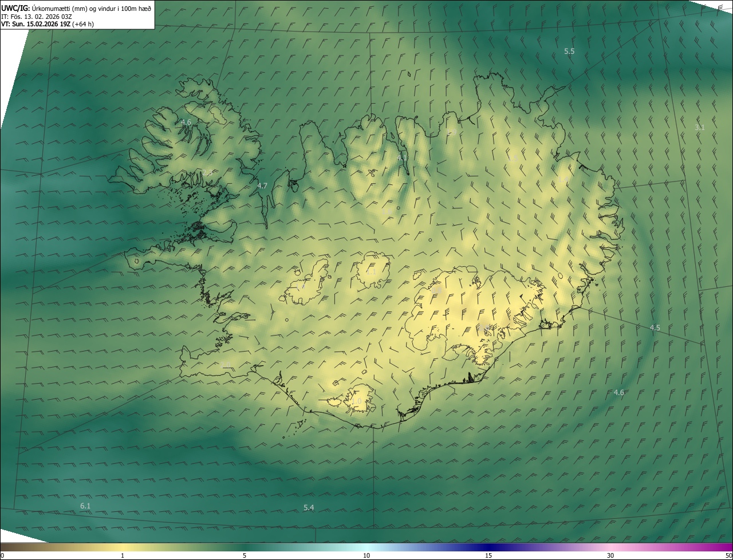Click the 4.5 value label over the sea

click(x=655, y=328)
